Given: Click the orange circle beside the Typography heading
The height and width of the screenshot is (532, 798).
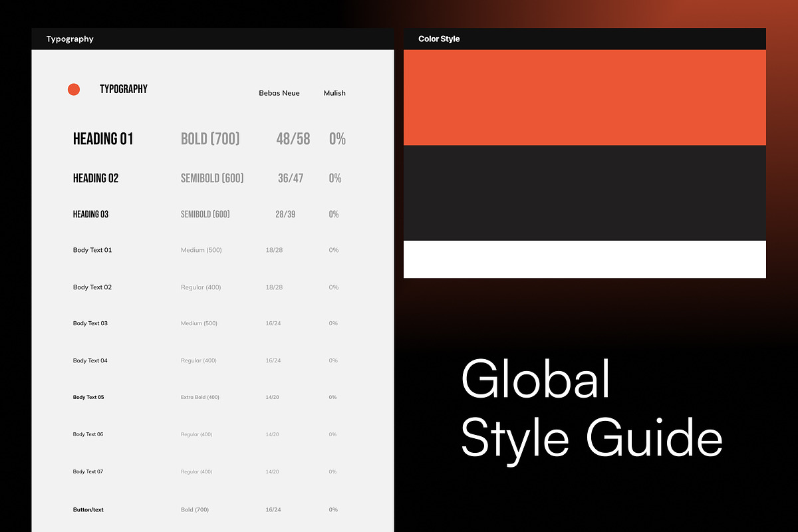Looking at the screenshot, I should 74,89.
